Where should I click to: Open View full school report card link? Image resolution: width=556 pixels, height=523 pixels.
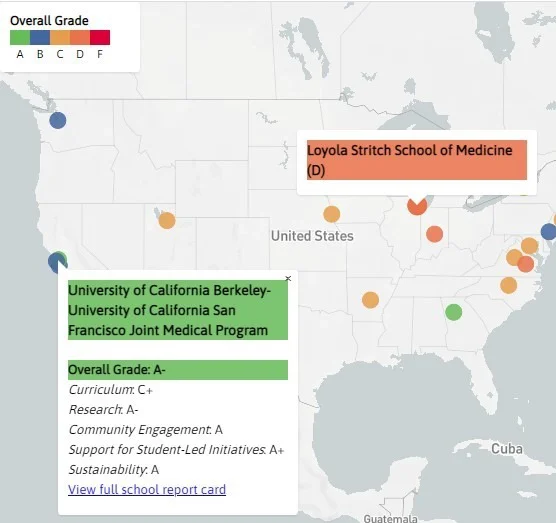point(147,489)
